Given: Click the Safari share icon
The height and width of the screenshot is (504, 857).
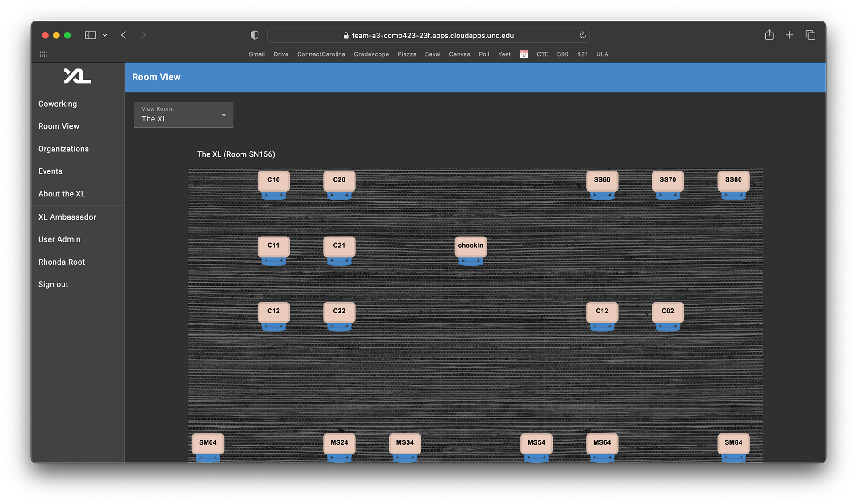Looking at the screenshot, I should pos(769,35).
